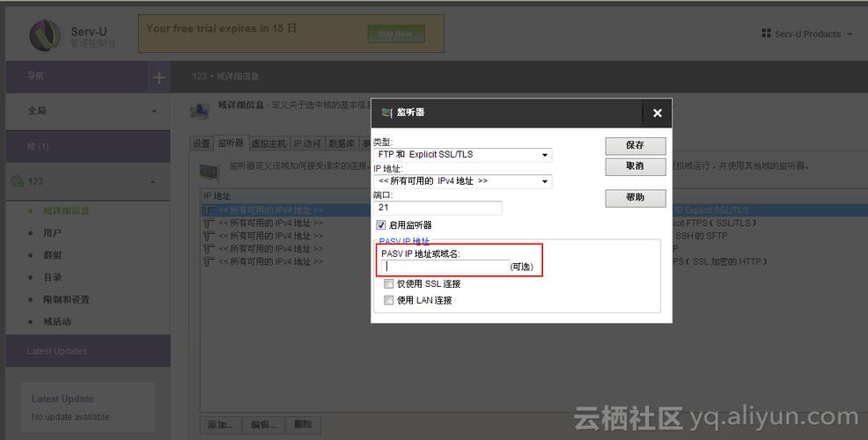Click the plus icon beside 导航
This screenshot has height=440, width=868.
(158, 77)
